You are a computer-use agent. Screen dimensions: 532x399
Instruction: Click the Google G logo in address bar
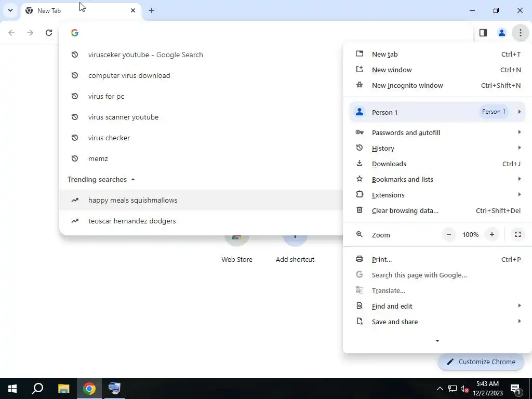click(x=75, y=33)
